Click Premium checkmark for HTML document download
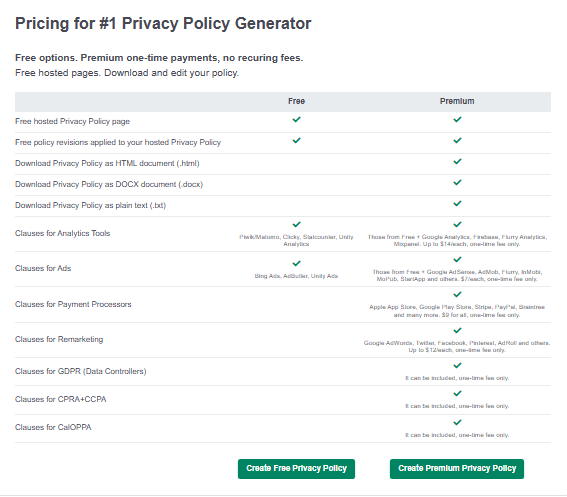This screenshot has width=567, height=497. (457, 161)
